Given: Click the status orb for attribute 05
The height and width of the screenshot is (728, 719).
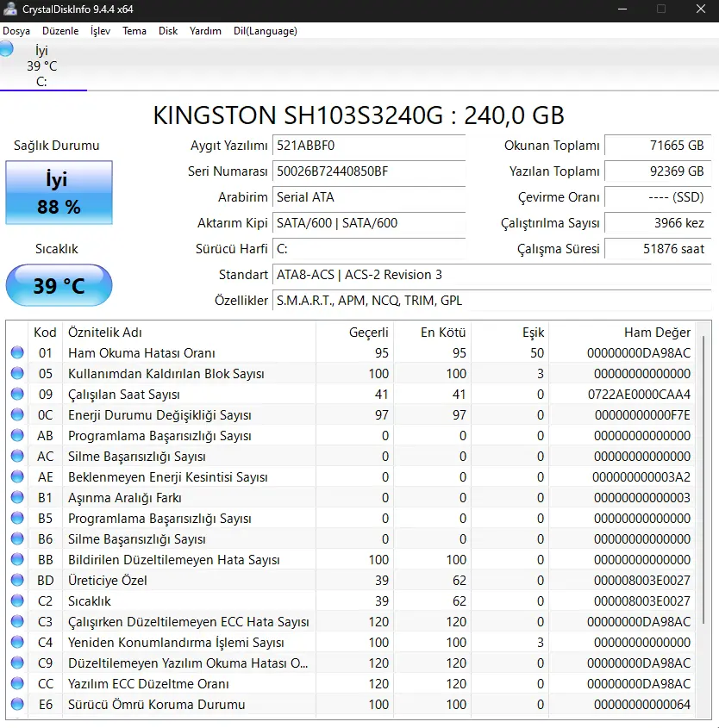Looking at the screenshot, I should (x=17, y=373).
